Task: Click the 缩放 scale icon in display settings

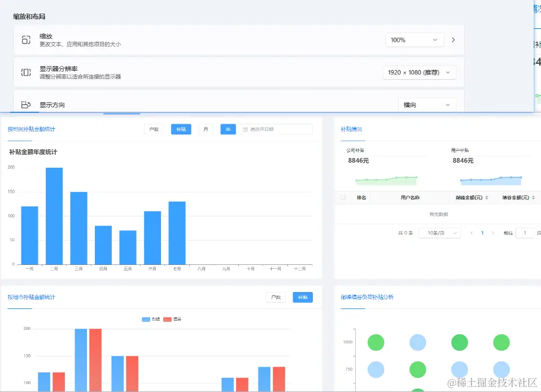Action: 26,40
